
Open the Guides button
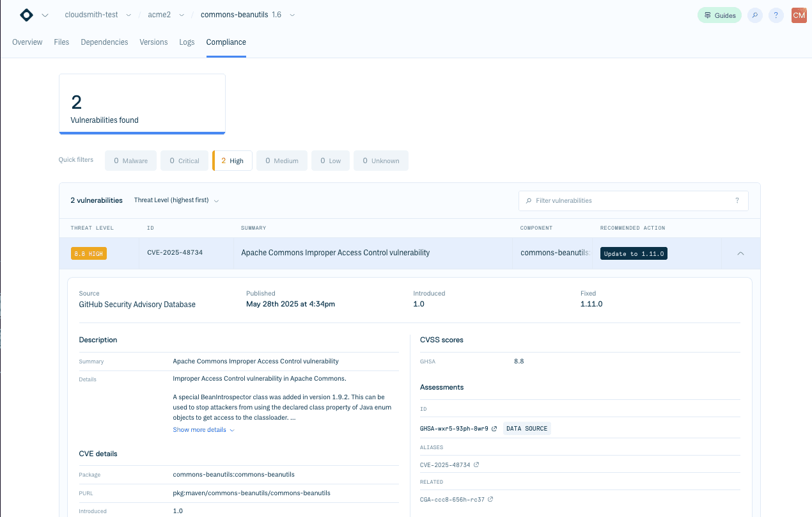[719, 15]
